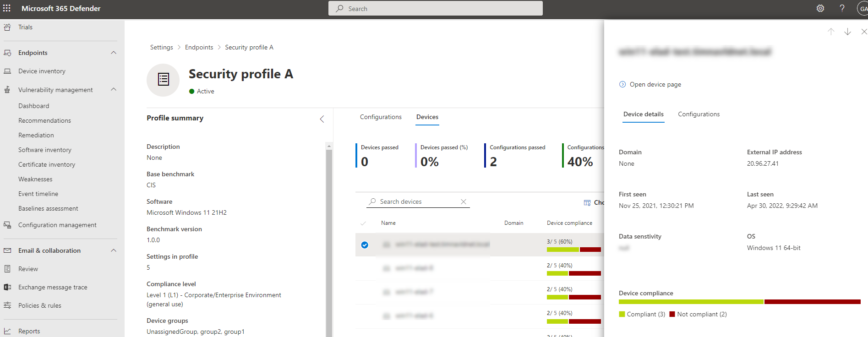868x337 pixels.
Task: Open Baselines assessment menu item
Action: tap(48, 208)
